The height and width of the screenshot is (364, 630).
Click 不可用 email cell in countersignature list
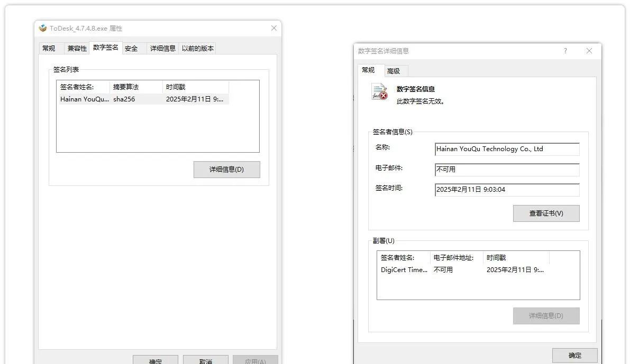coord(443,269)
